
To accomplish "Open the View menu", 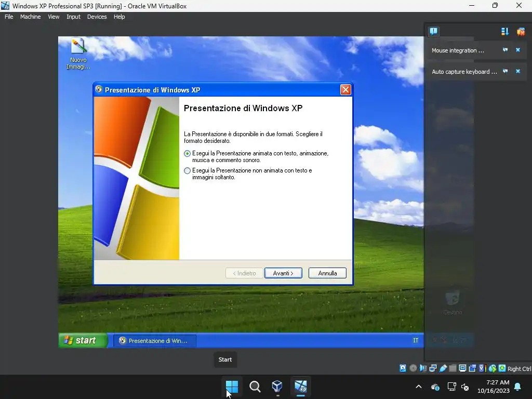I will point(54,17).
